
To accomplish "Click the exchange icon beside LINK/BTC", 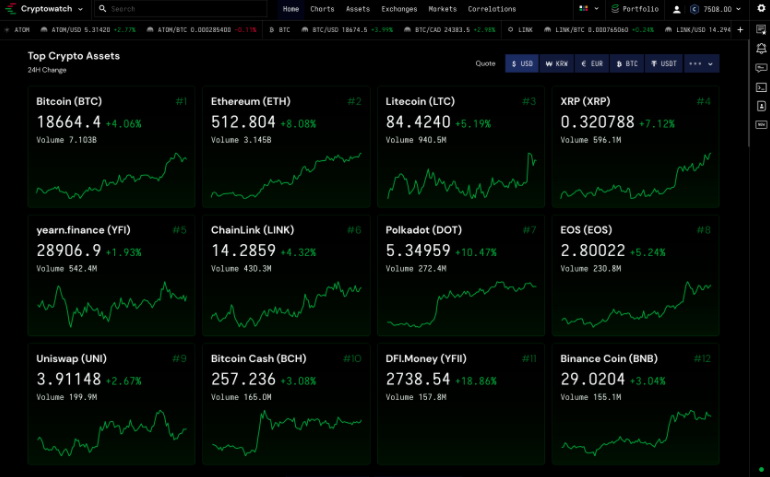I will coord(547,29).
